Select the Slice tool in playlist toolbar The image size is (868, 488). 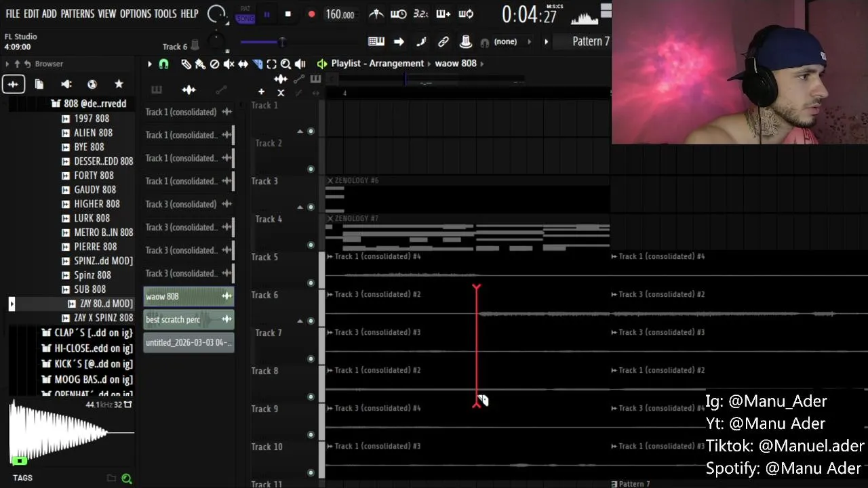point(257,64)
